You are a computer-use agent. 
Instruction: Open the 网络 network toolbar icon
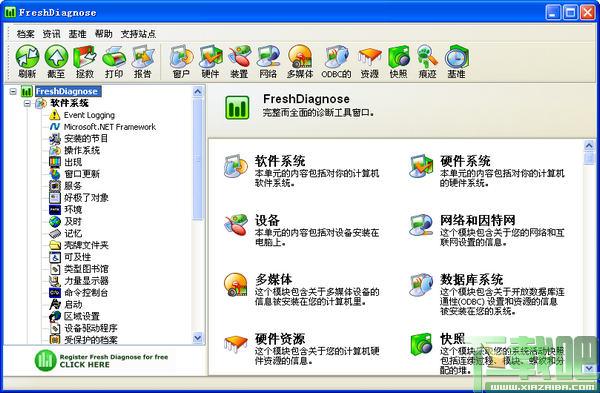(268, 62)
